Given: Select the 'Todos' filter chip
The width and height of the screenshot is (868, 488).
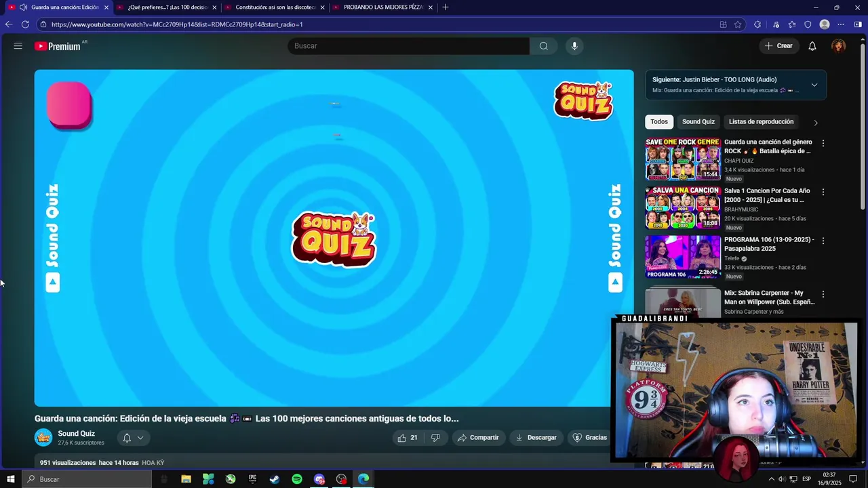Looking at the screenshot, I should [659, 122].
